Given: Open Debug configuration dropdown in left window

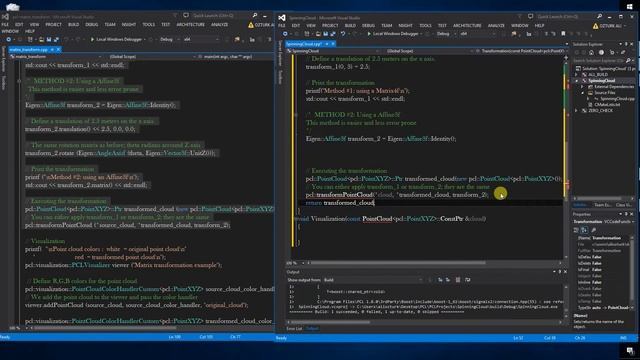Looking at the screenshot, I should (169, 40).
